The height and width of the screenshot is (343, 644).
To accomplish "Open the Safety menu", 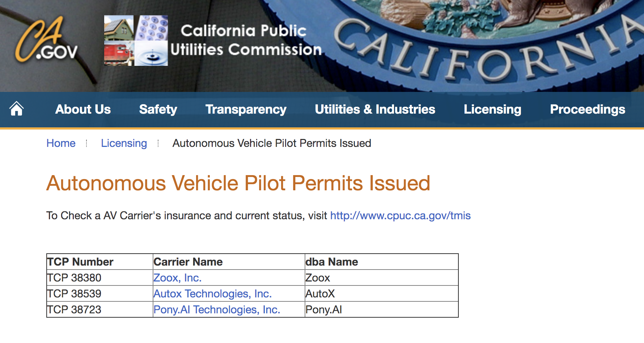I will [x=158, y=109].
